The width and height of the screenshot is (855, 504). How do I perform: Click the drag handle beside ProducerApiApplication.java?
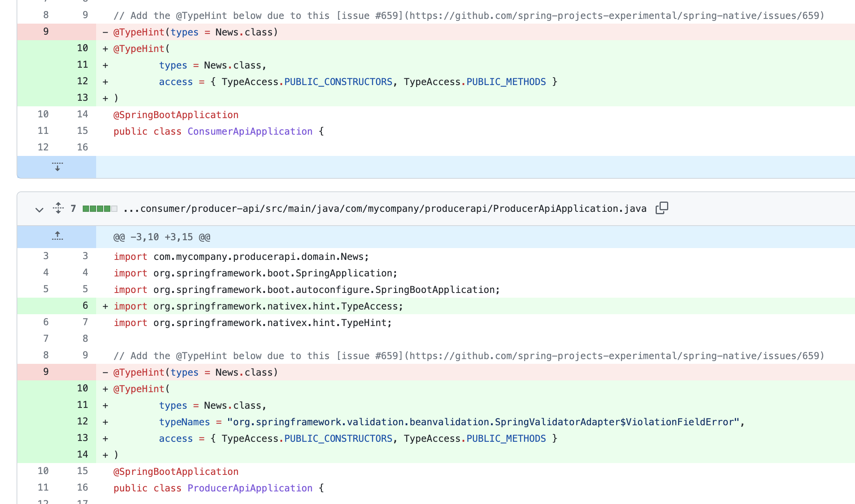pyautogui.click(x=58, y=209)
